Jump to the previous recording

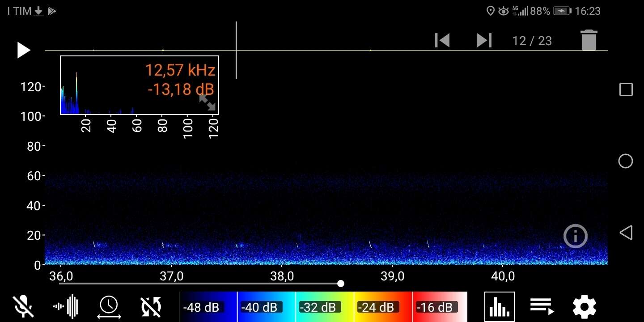(x=442, y=40)
